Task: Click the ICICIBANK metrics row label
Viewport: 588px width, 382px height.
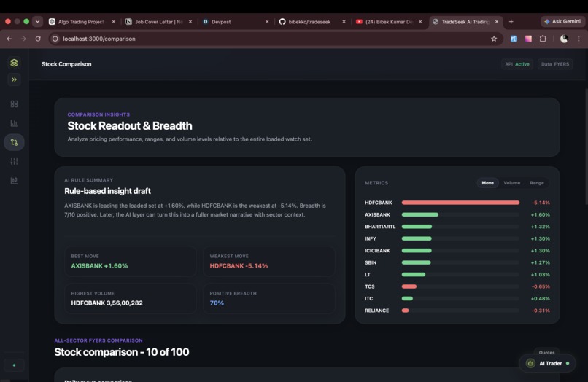Action: click(x=377, y=251)
